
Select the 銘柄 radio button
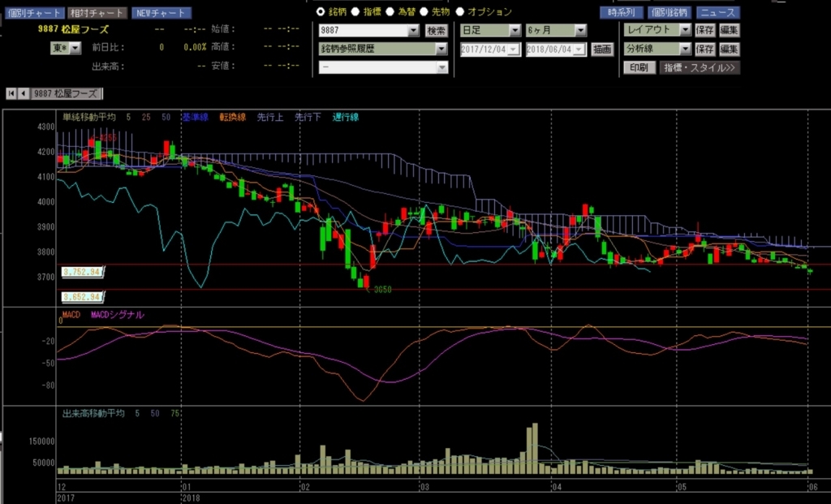tap(320, 11)
